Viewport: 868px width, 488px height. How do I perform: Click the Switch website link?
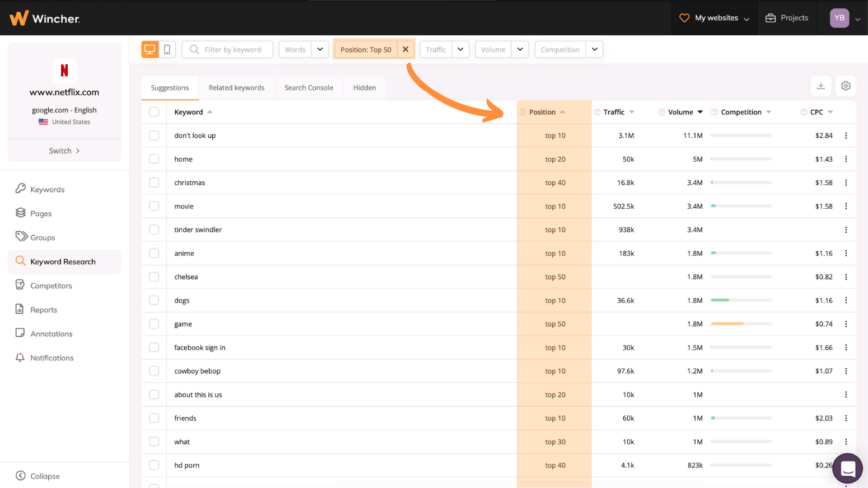(64, 150)
